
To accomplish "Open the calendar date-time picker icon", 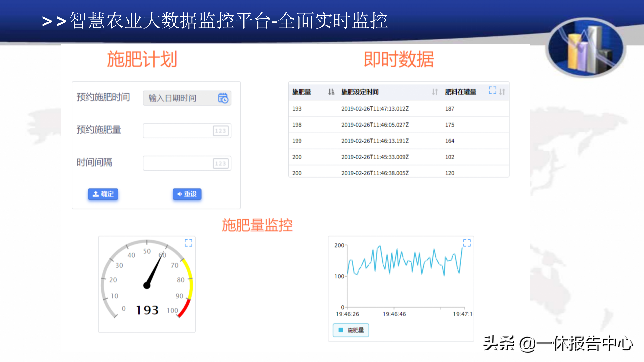I will (x=223, y=98).
